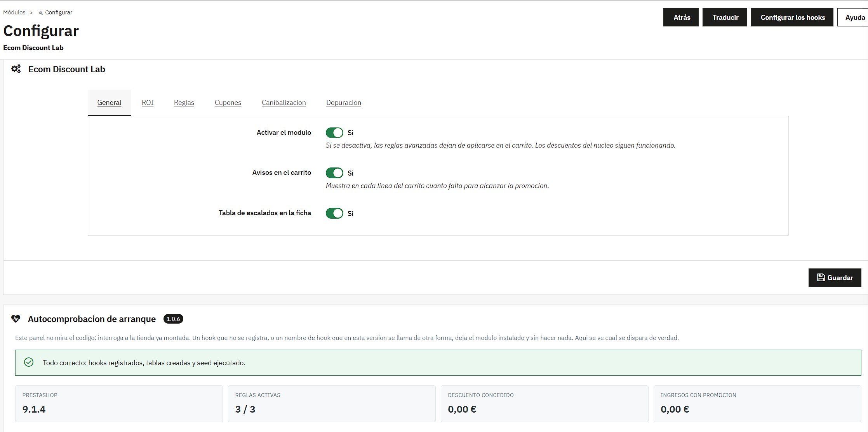868x432 pixels.
Task: Open the General tab
Action: [109, 103]
